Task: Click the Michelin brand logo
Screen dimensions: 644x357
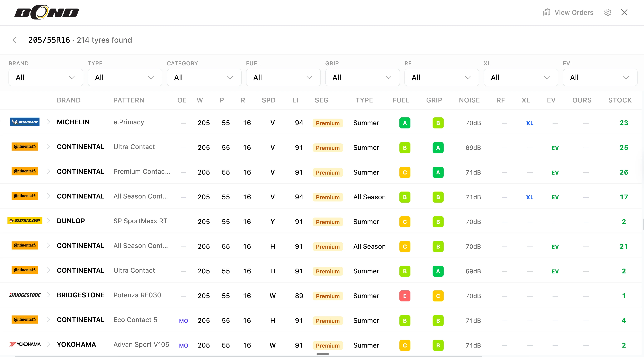Action: (x=25, y=122)
